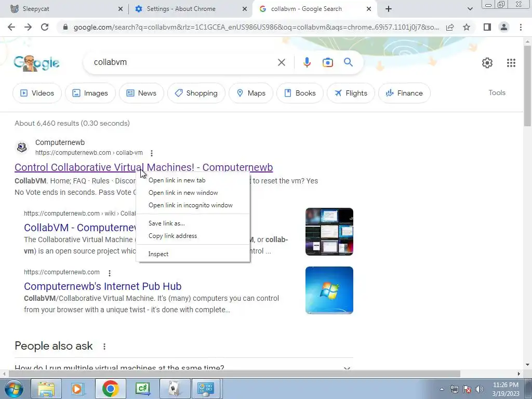Reload the current page
Screen dimensions: 532x399
tap(45, 27)
